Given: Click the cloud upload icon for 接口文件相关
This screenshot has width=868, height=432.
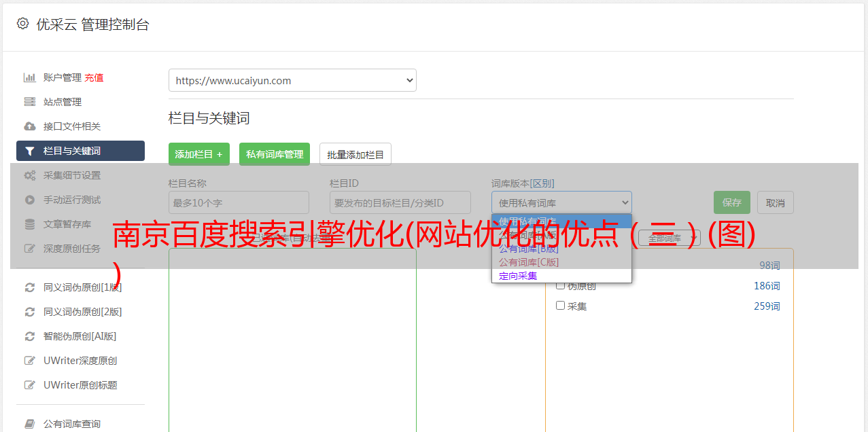Looking at the screenshot, I should 30,126.
